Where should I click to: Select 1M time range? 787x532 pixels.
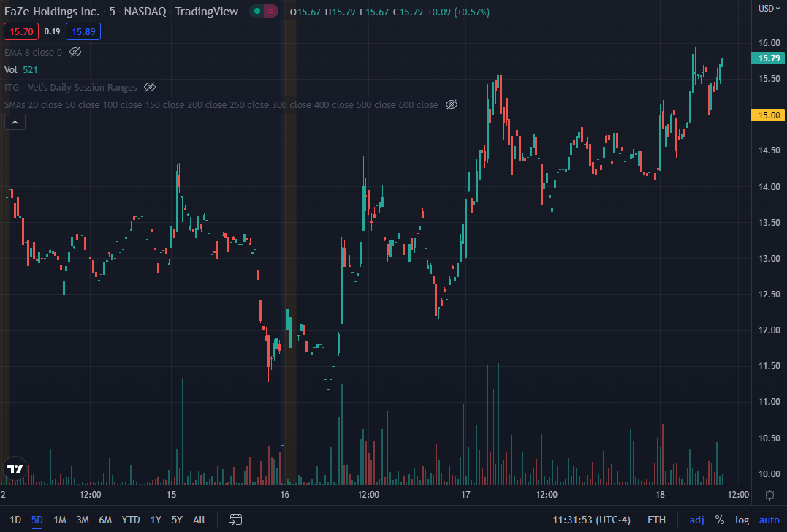click(60, 520)
